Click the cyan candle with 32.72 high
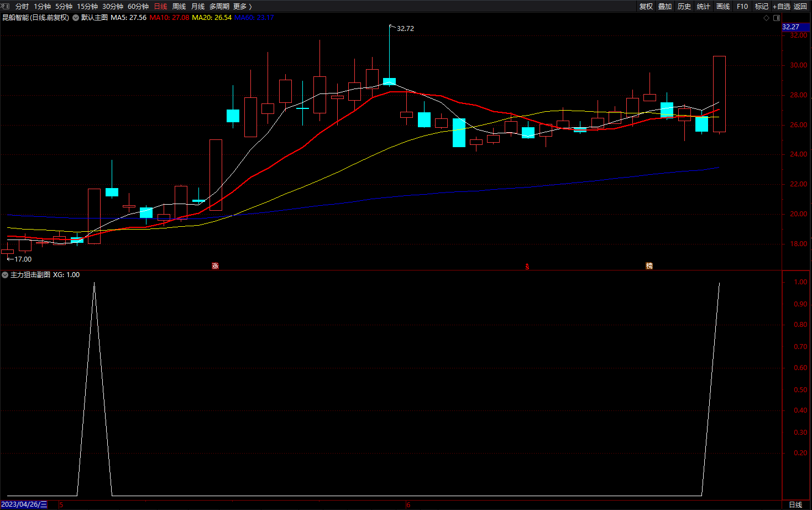Screen dimensions: 812x510 389,81
